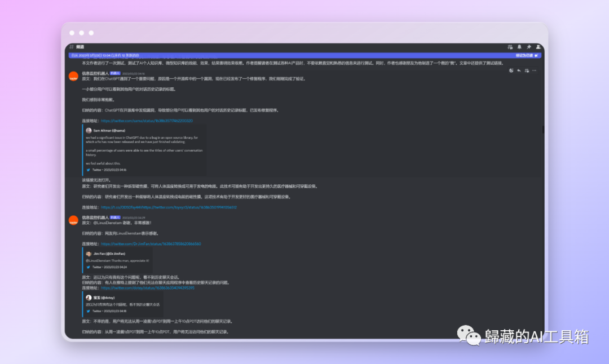Click the 标记为已读 mark as read button
The width and height of the screenshot is (609, 364).
tap(527, 55)
